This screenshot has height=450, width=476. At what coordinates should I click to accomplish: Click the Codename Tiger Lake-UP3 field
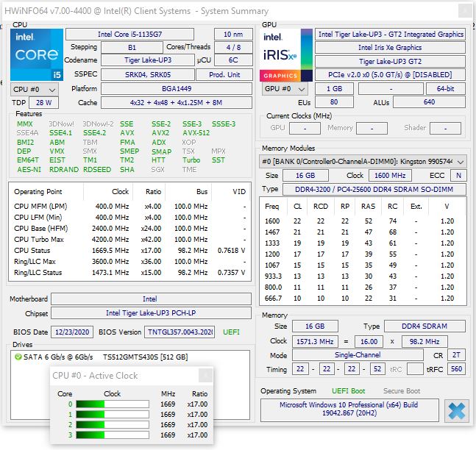coord(148,60)
